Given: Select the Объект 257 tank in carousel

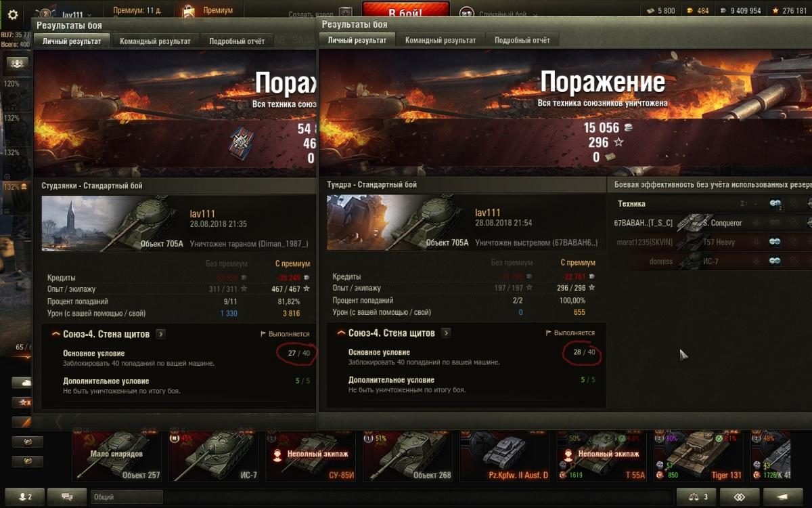Looking at the screenshot, I should coord(117,455).
